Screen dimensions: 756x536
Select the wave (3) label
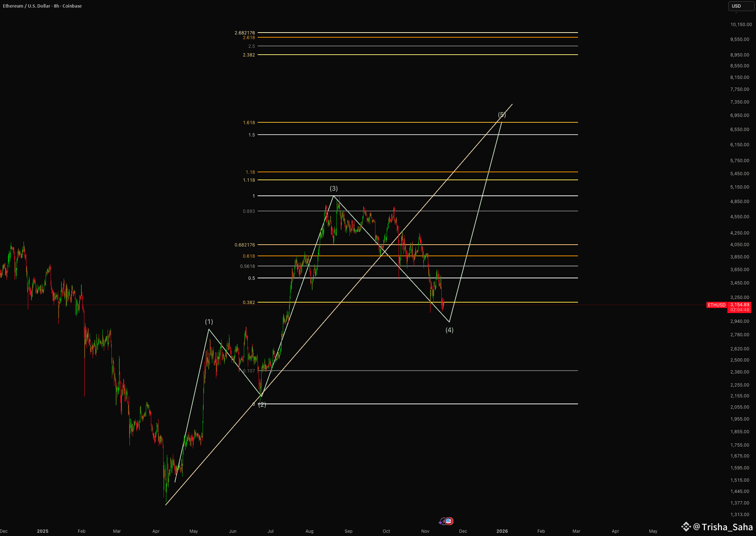click(334, 188)
